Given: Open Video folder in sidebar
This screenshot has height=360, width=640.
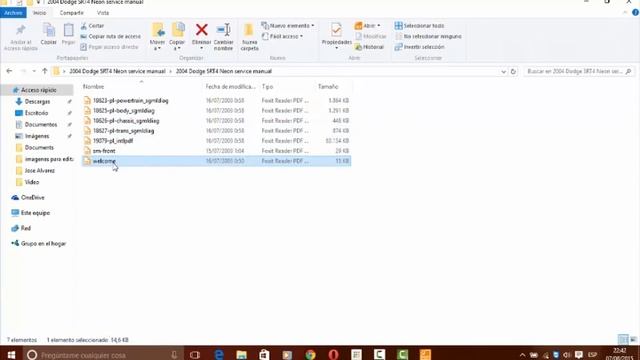Looking at the screenshot, I should coord(31,182).
